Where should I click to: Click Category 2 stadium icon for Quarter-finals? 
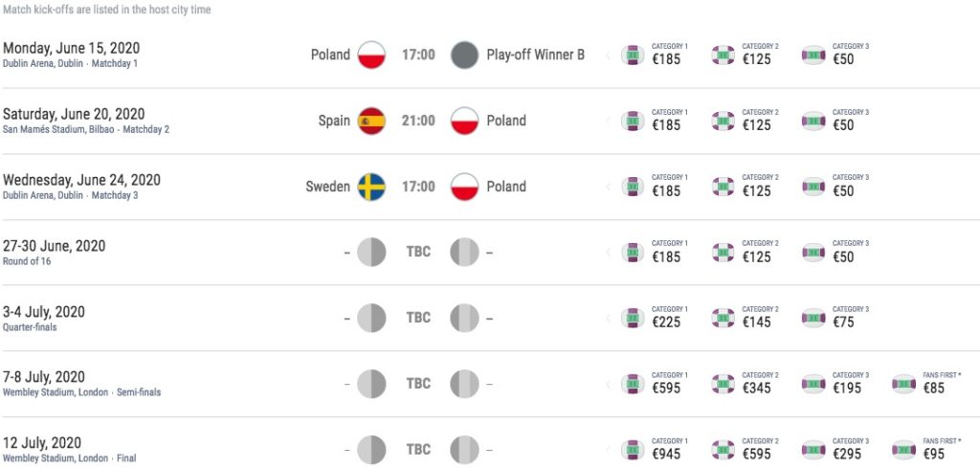[723, 318]
